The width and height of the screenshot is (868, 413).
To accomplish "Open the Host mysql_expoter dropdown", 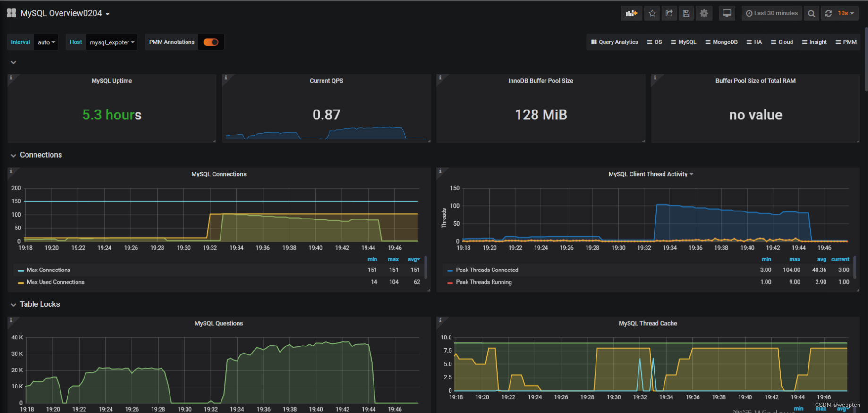I will [x=112, y=42].
